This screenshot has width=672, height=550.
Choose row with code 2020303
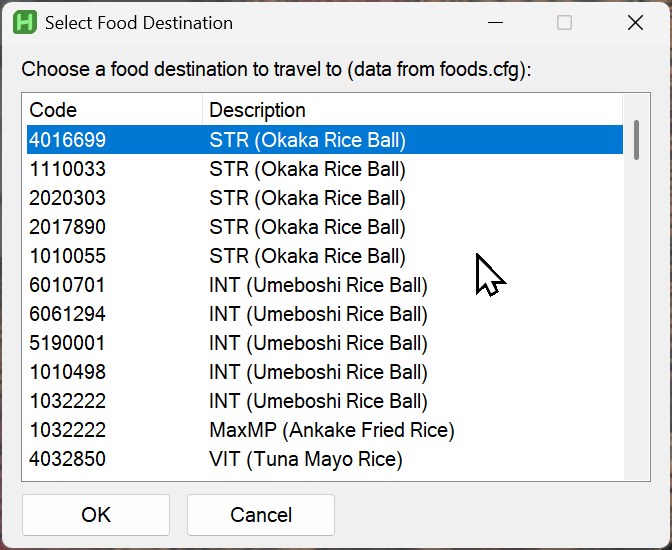coord(324,198)
